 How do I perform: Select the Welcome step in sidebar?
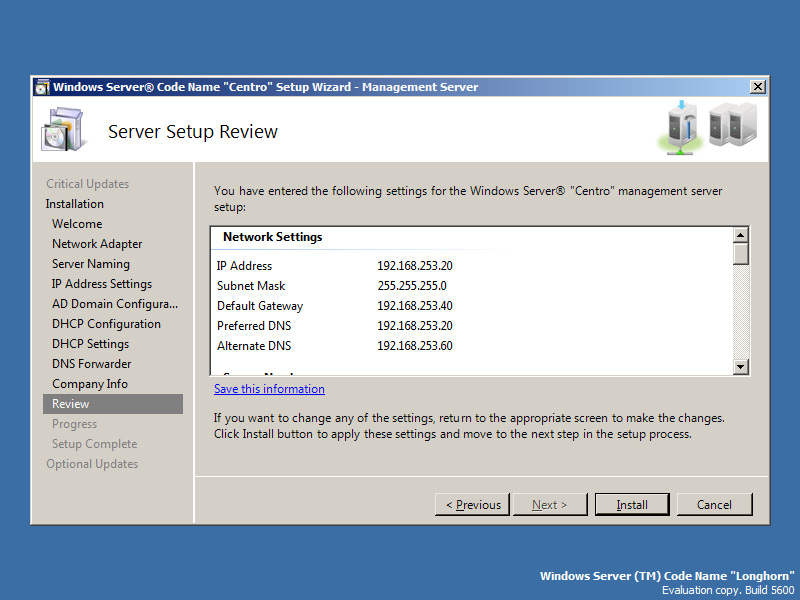click(77, 224)
